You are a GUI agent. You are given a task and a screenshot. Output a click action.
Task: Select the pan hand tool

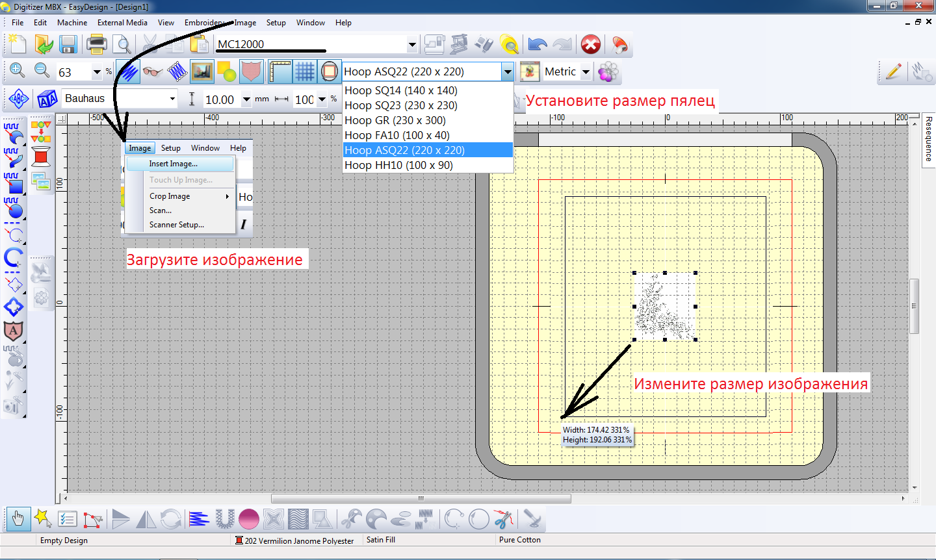click(18, 518)
